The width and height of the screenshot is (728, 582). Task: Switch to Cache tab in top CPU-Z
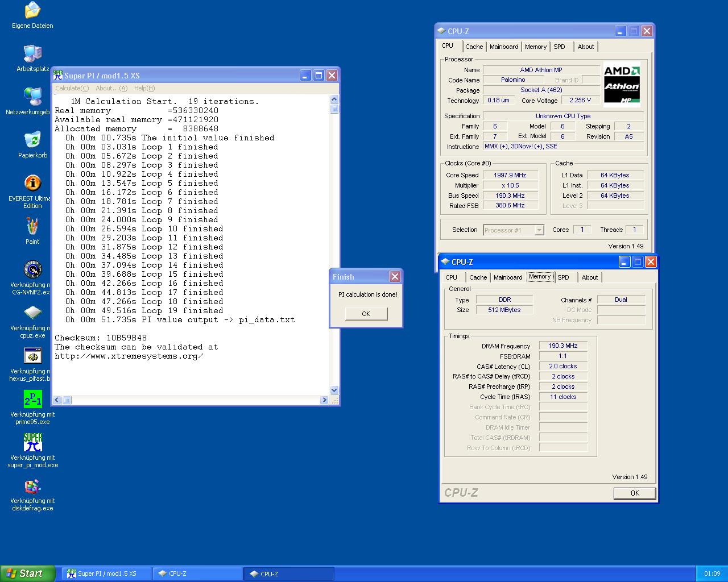[x=474, y=47]
